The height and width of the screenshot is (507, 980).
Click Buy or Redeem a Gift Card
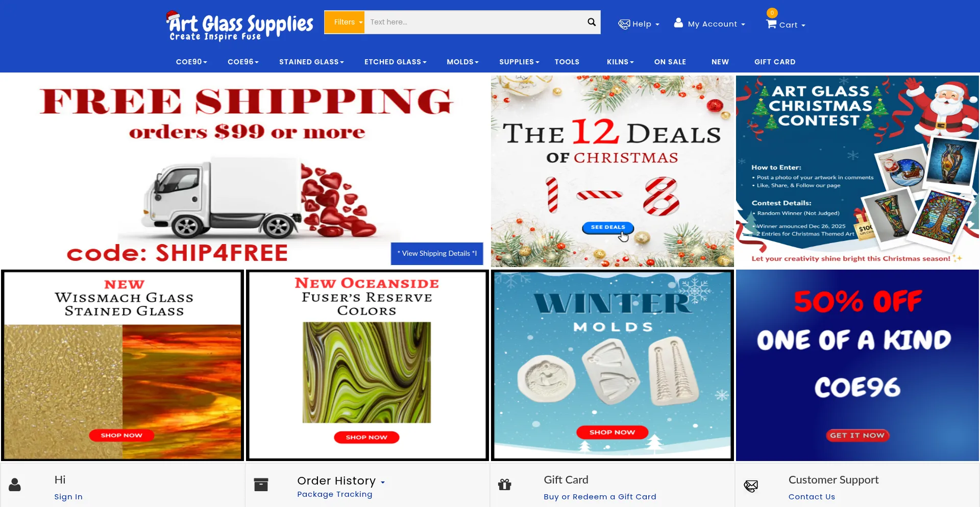(x=600, y=497)
